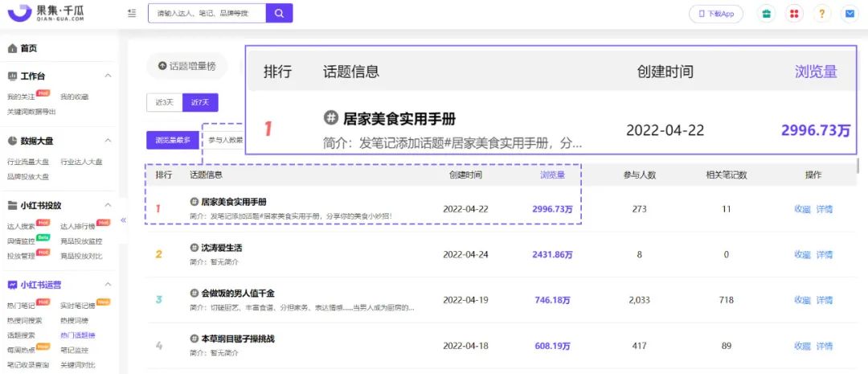Select the 近3天 time range
The width and height of the screenshot is (868, 374).
pos(164,102)
